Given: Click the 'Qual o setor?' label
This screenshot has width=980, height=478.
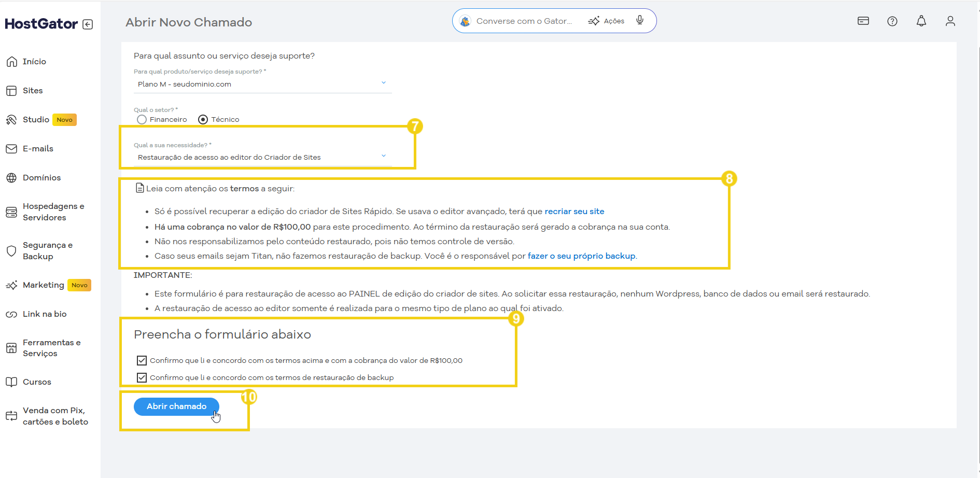Looking at the screenshot, I should pos(156,110).
